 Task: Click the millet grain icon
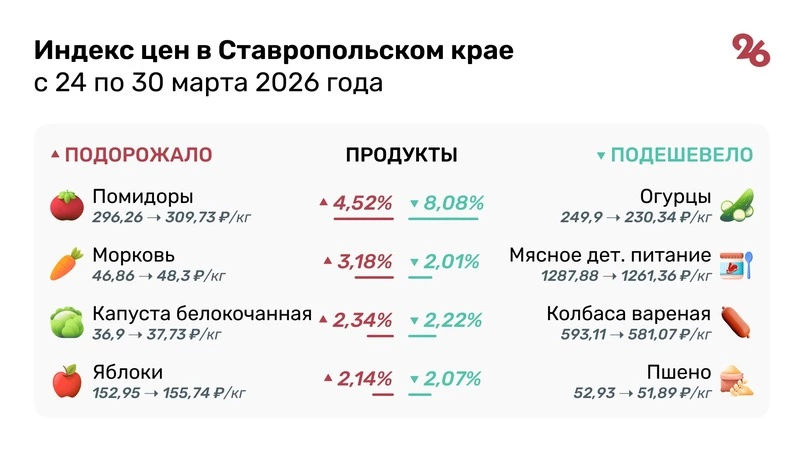pos(737,381)
